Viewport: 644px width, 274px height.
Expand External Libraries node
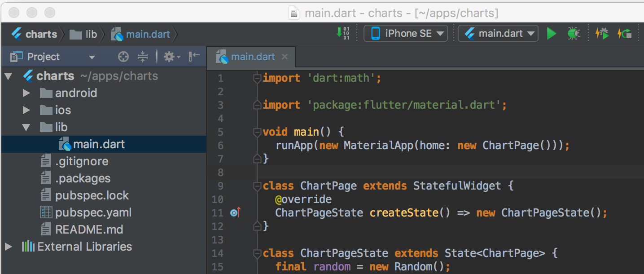click(8, 247)
